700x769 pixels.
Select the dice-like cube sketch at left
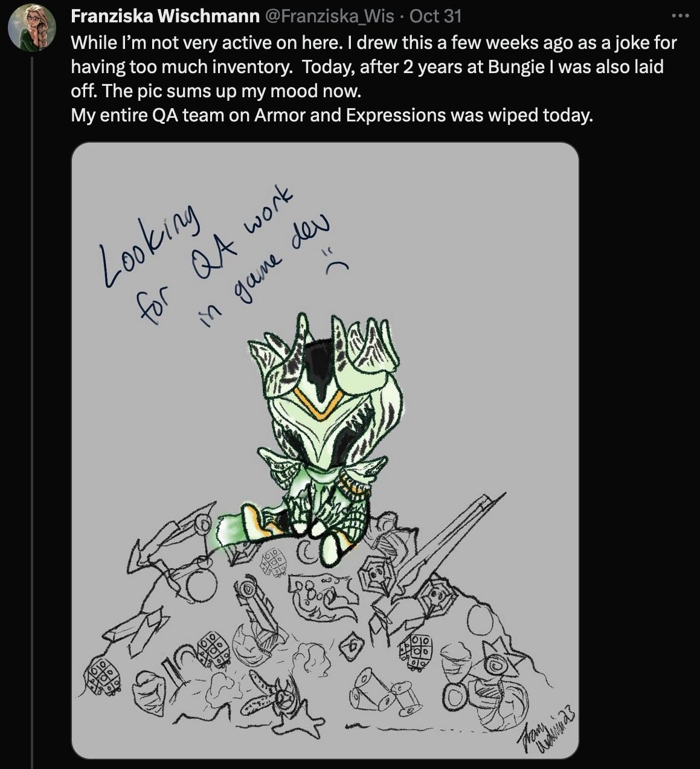pyautogui.click(x=104, y=676)
